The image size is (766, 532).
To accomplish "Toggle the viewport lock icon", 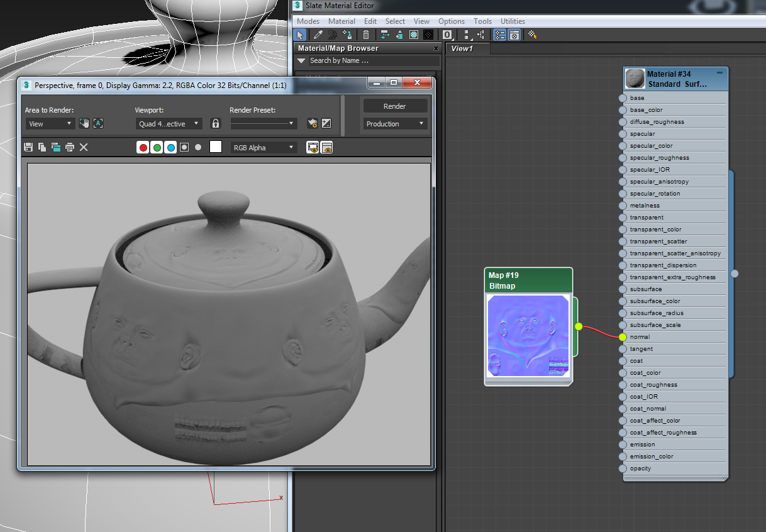I will tap(216, 124).
